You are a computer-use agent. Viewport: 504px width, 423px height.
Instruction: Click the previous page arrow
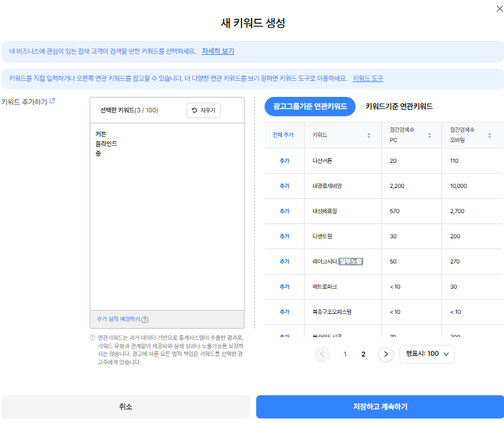[x=322, y=354]
